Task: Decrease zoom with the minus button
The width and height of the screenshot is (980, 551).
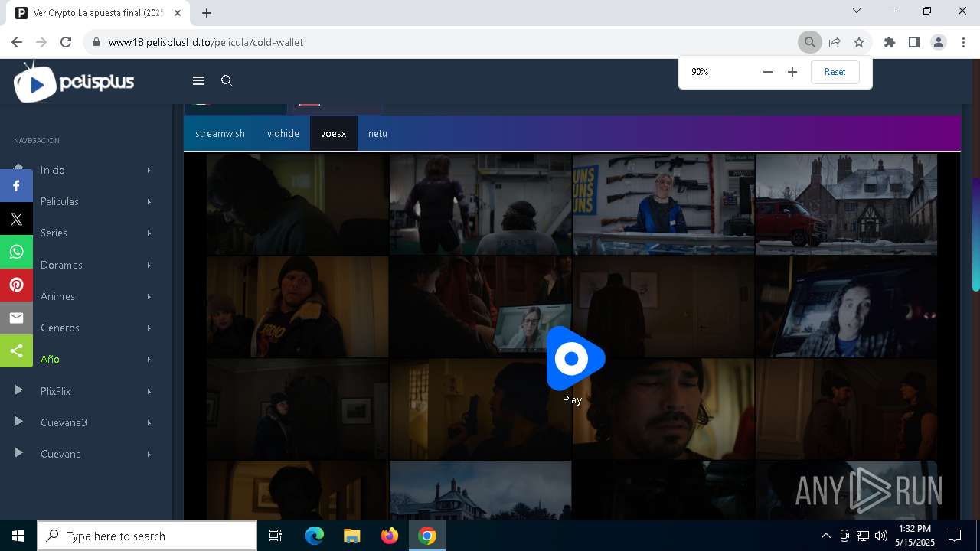Action: [x=768, y=72]
